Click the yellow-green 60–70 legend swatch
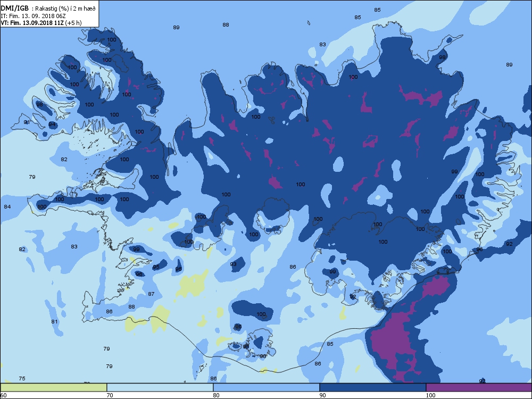532x399 pixels. click(x=54, y=387)
